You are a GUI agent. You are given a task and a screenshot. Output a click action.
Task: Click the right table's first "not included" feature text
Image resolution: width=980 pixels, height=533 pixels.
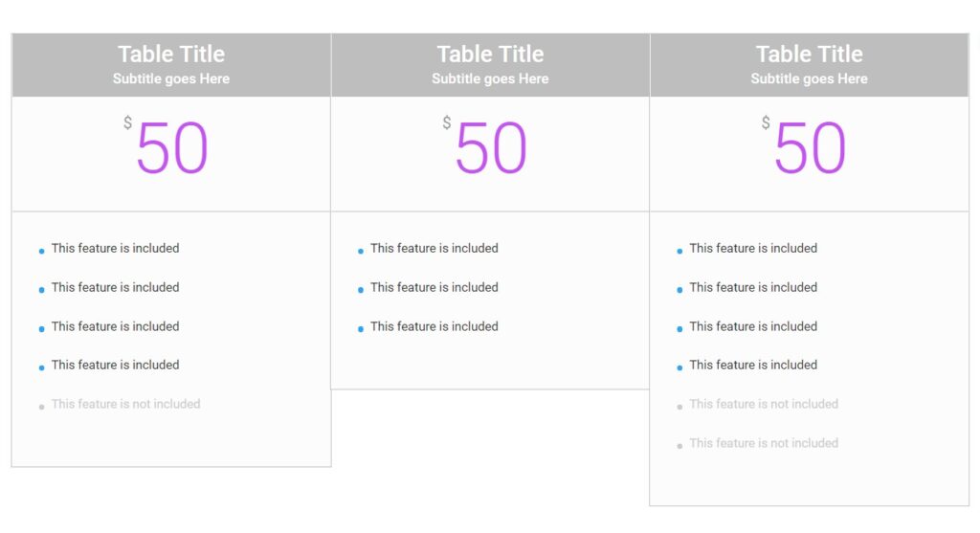click(764, 404)
